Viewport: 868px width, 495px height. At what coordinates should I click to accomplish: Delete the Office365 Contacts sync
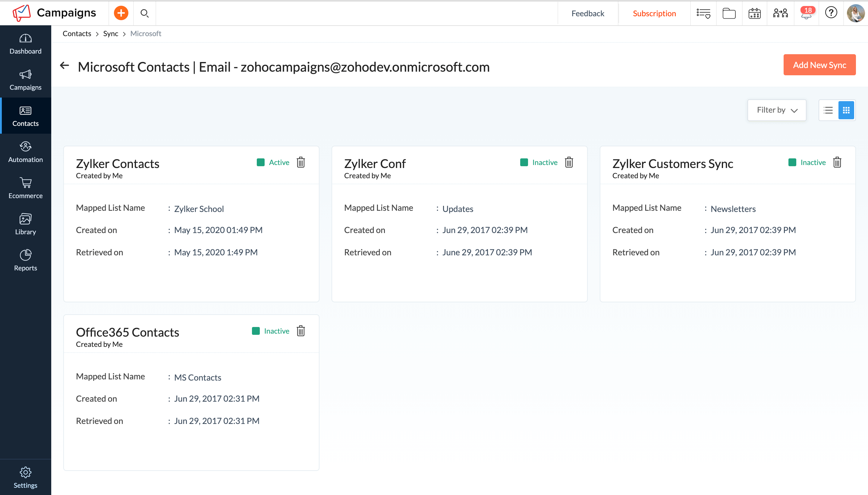300,331
